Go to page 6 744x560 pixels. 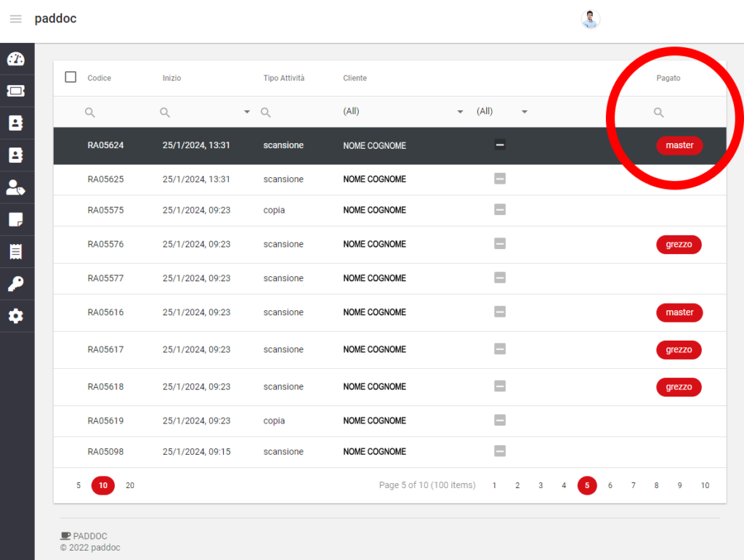(x=610, y=486)
